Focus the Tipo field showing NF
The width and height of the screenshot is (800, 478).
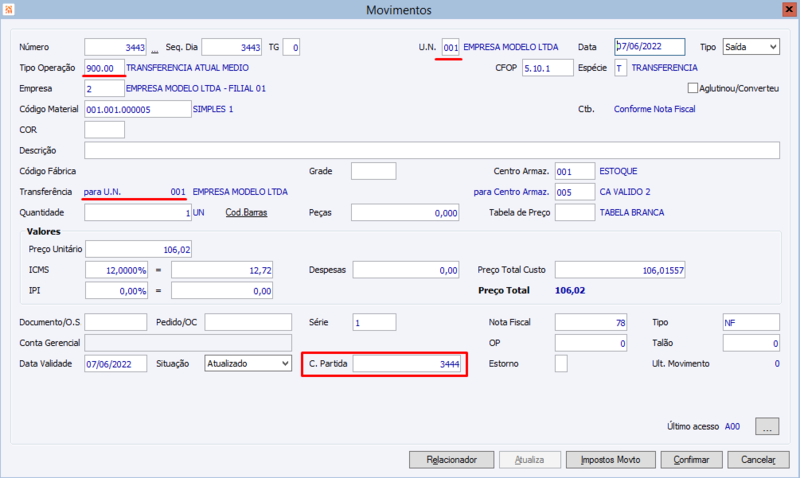pos(751,322)
